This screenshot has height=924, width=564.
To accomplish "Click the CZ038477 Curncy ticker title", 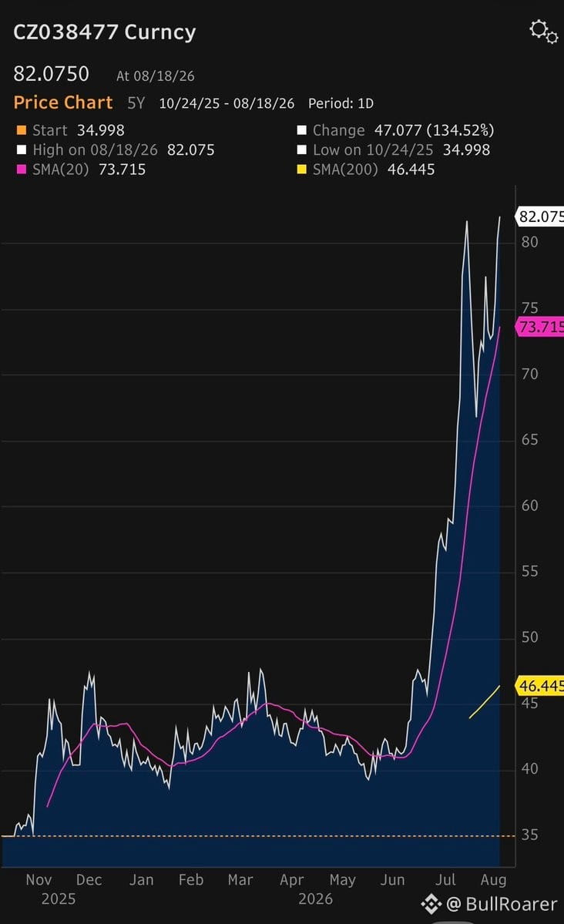I will coord(104,32).
